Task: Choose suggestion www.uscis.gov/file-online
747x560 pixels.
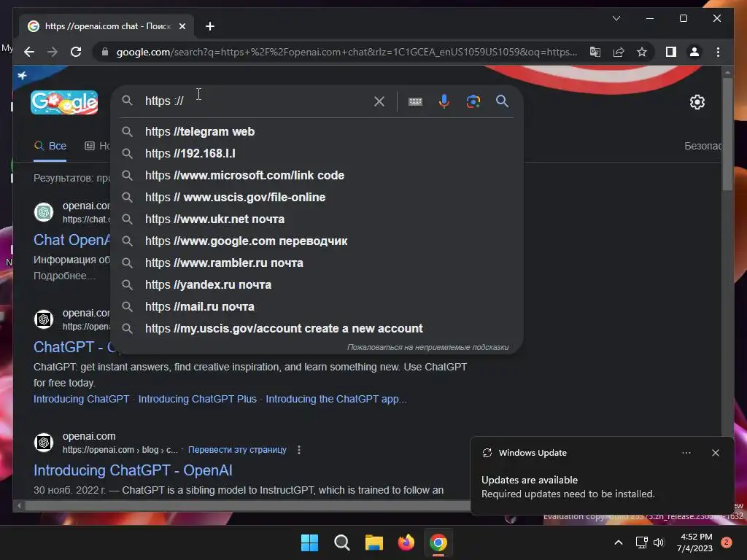Action: click(317, 197)
